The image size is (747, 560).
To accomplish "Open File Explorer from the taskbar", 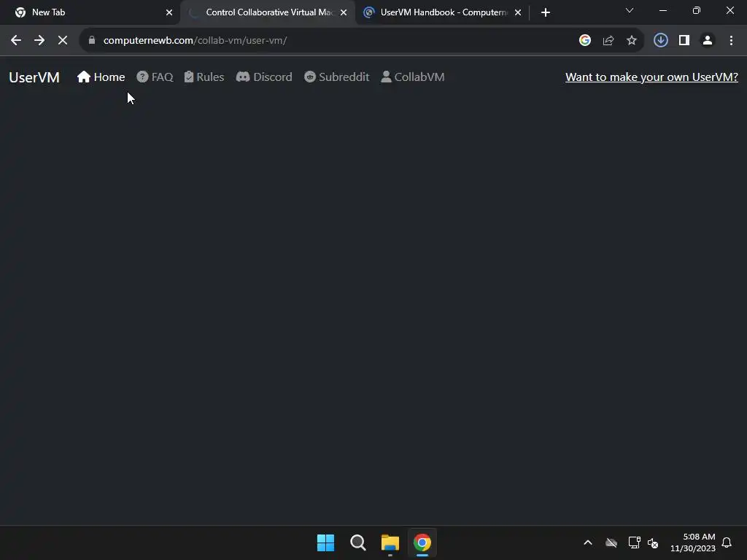I will click(x=390, y=542).
